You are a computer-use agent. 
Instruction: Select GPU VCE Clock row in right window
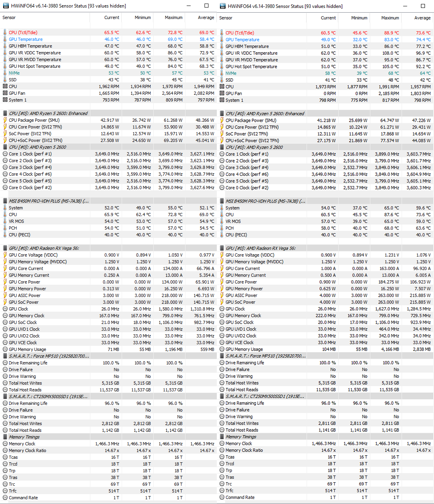coord(325,343)
